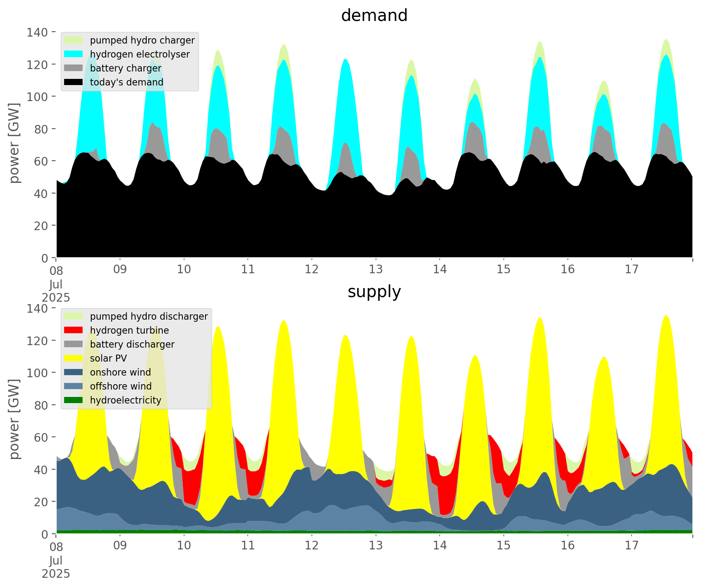This screenshot has height=588, width=701.
Task: Select date tick 15 on supply chart
Action: [x=503, y=546]
